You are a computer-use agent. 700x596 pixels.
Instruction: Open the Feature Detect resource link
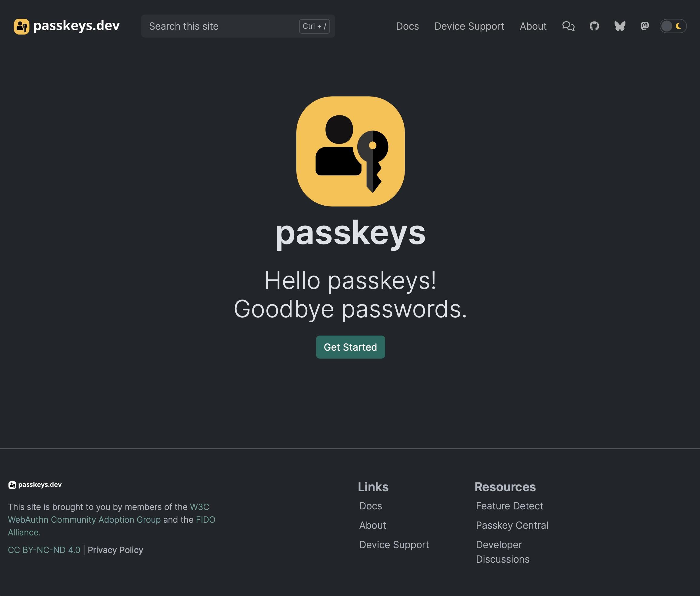click(509, 506)
